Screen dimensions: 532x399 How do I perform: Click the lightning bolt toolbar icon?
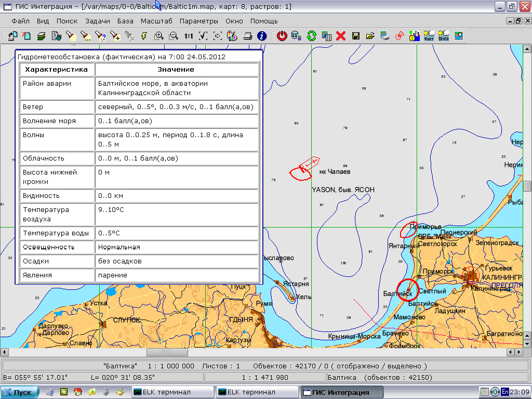[144, 36]
